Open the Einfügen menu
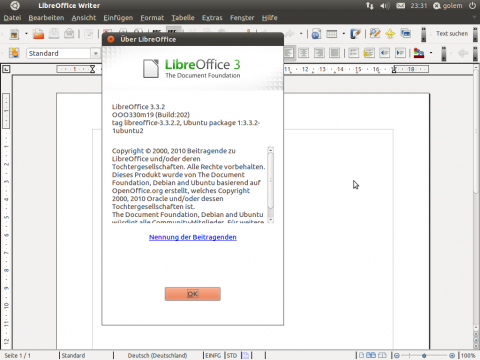Viewport: 480px width, 360px height. [x=118, y=18]
